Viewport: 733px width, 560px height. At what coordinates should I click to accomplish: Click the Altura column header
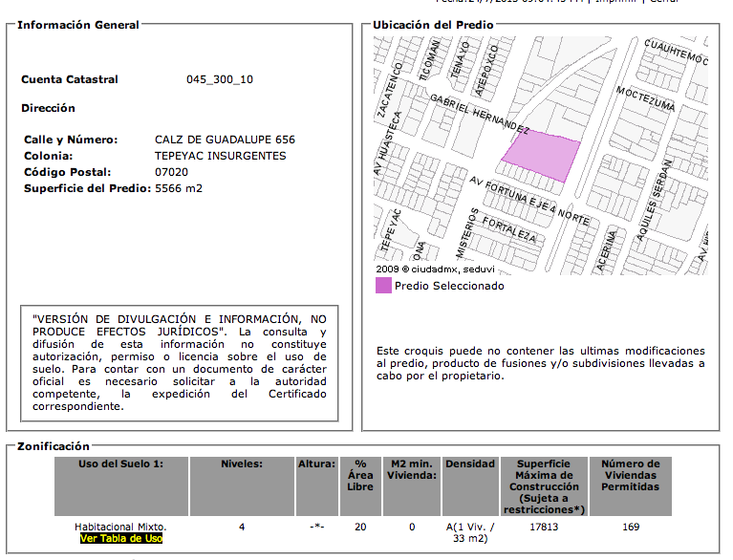317,486
